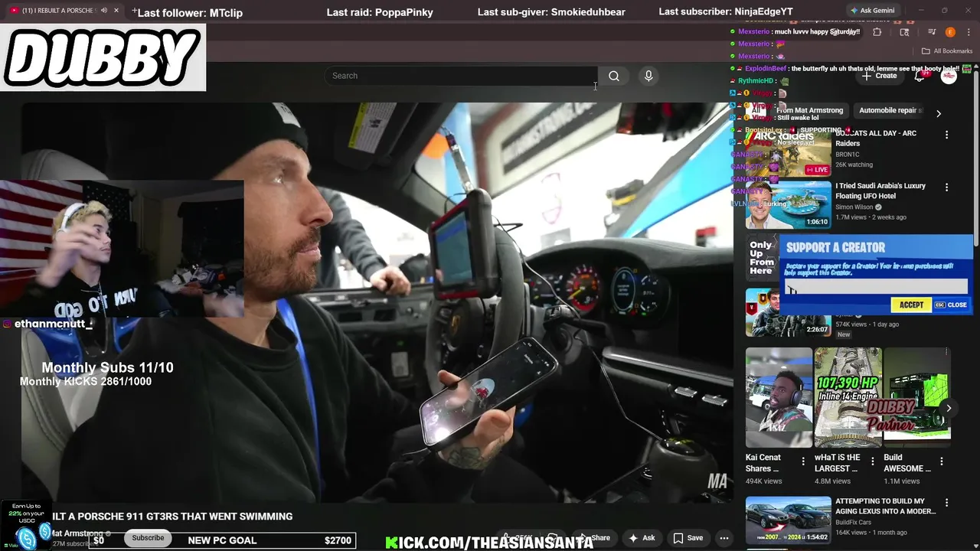The height and width of the screenshot is (551, 980).
Task: Share the Porsche video
Action: coord(595,538)
